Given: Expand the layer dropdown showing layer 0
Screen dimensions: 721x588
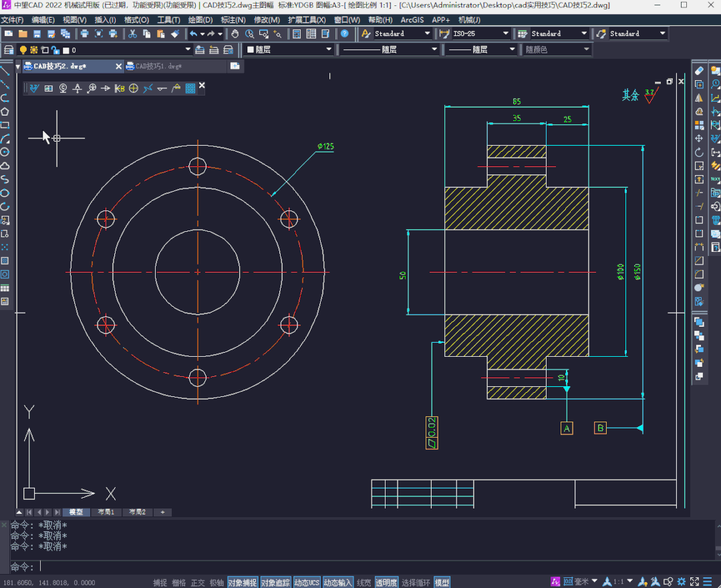Looking at the screenshot, I should 188,49.
